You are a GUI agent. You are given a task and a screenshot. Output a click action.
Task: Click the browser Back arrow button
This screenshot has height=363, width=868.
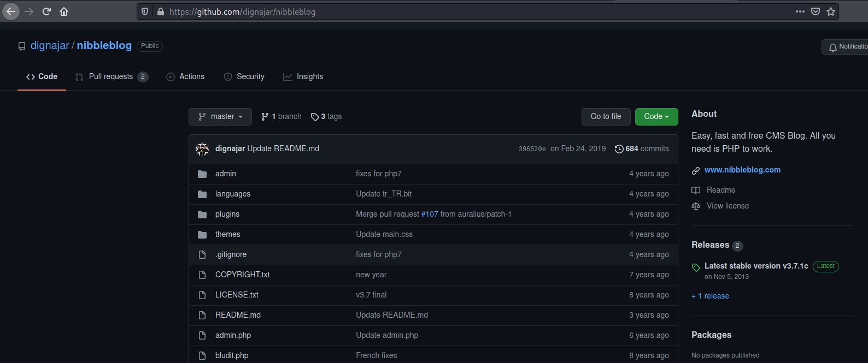click(11, 11)
